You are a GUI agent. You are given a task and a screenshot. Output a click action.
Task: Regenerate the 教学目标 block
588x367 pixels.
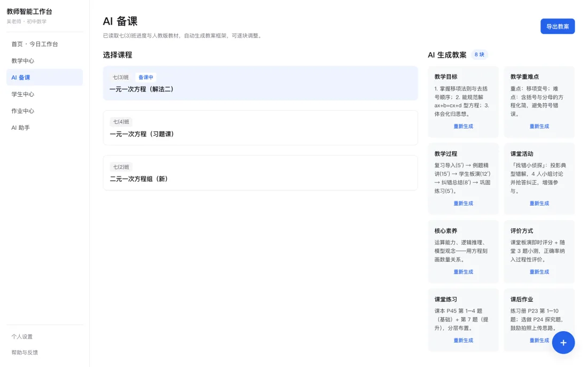tap(463, 126)
